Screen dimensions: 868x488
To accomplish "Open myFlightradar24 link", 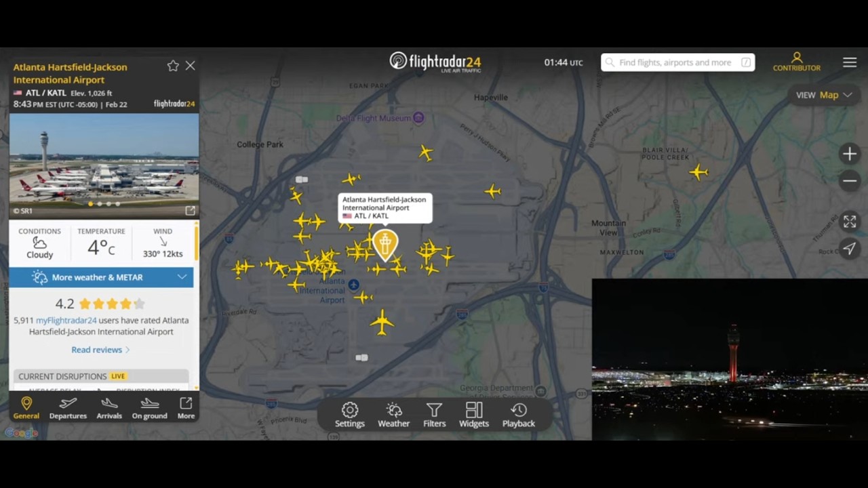I will (66, 320).
